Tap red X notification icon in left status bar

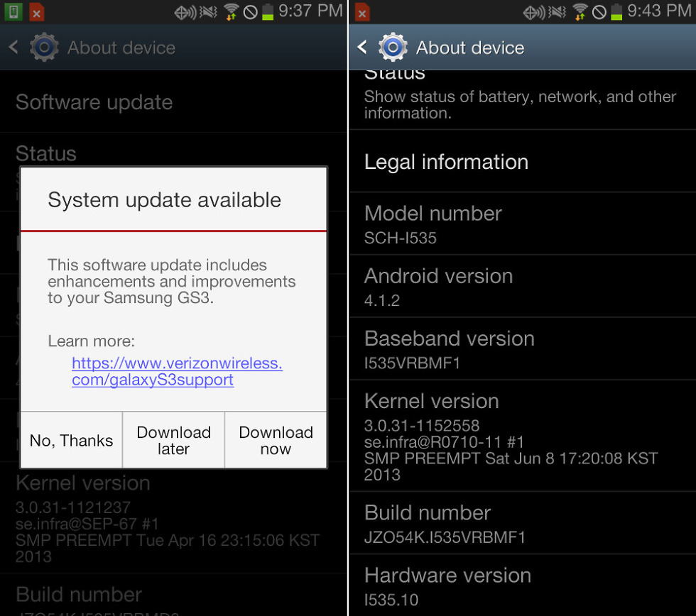(x=36, y=12)
